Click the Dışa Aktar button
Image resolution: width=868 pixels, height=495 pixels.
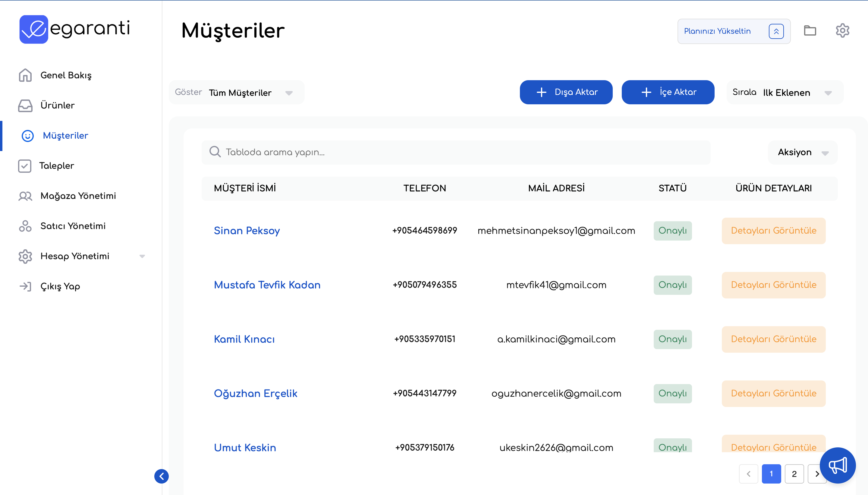(566, 92)
